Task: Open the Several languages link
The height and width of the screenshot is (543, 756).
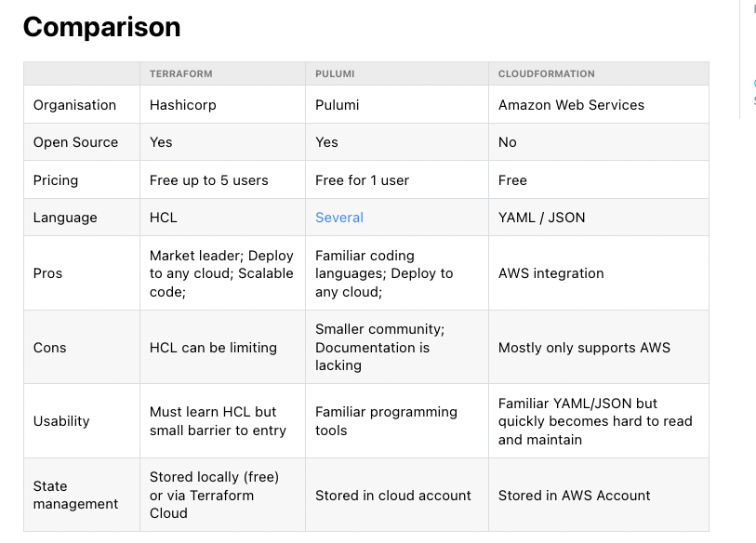Action: coord(339,218)
